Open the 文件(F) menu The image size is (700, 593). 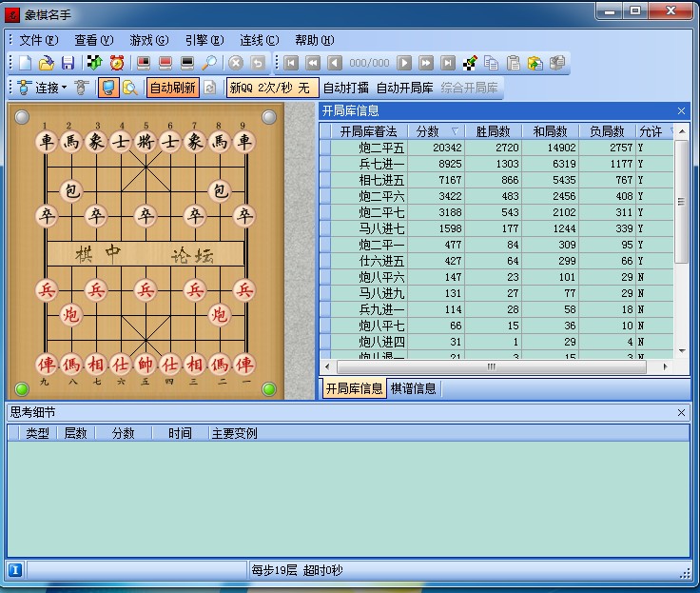[x=39, y=40]
